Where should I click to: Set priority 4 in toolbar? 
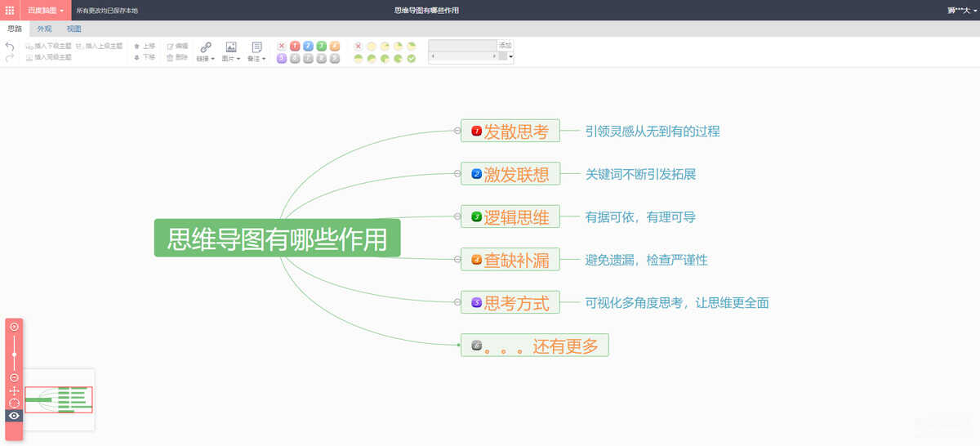pos(334,46)
